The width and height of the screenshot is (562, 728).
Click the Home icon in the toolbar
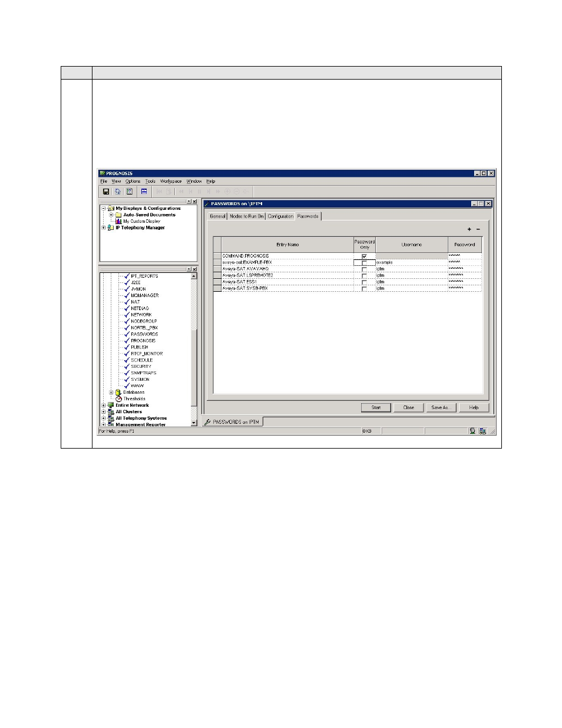point(117,192)
